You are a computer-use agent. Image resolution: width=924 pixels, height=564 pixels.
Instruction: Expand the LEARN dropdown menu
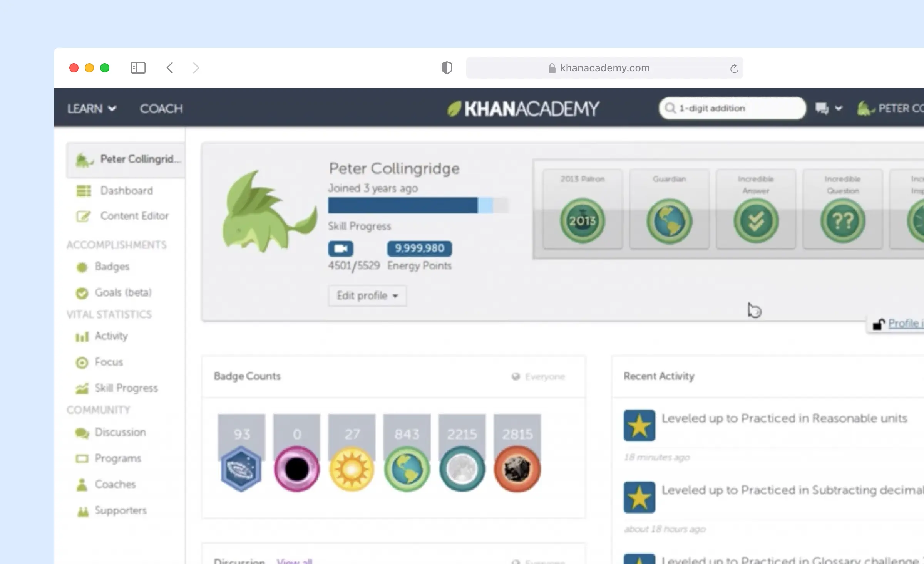tap(92, 109)
